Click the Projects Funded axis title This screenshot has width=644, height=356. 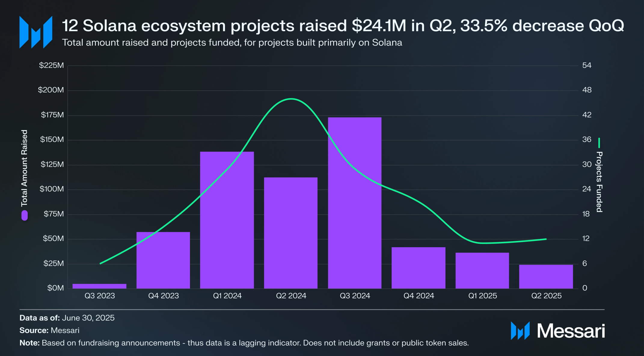click(599, 182)
